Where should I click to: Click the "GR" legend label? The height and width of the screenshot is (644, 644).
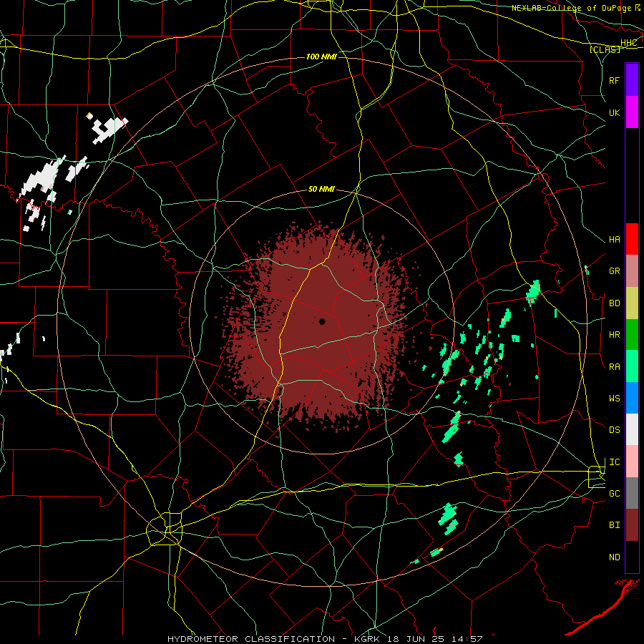(x=615, y=271)
